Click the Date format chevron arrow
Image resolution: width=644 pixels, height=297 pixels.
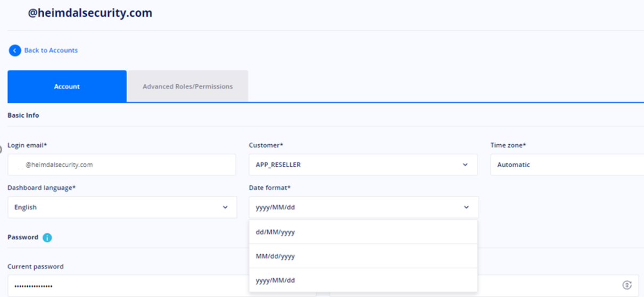pos(466,208)
